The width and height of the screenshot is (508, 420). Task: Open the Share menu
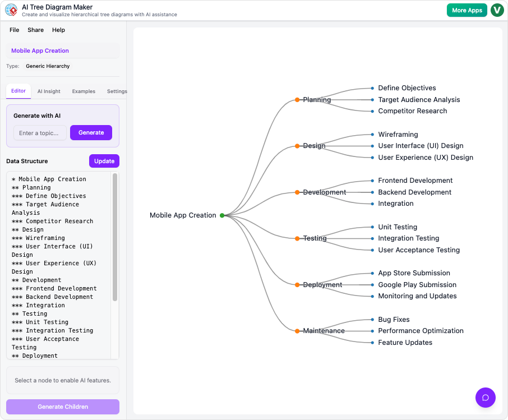point(35,30)
